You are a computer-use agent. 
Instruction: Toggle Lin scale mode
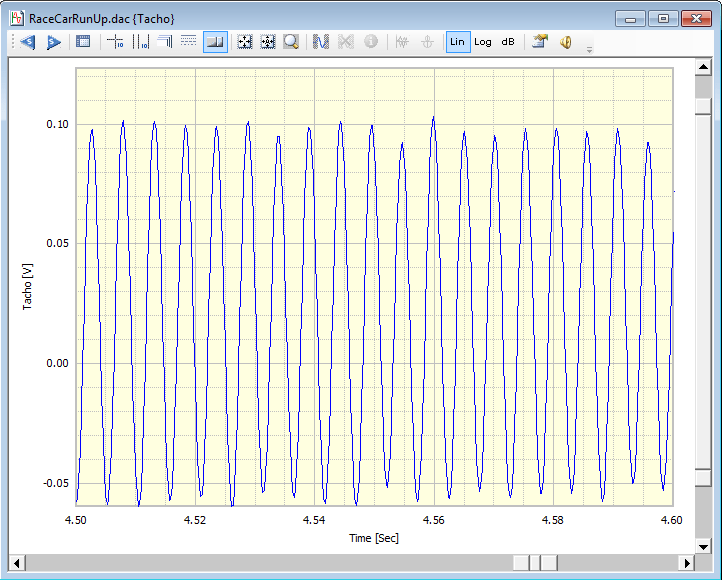457,42
